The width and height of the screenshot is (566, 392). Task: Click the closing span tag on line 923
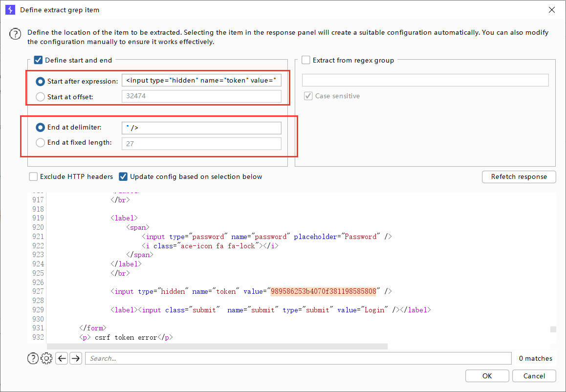tap(140, 255)
